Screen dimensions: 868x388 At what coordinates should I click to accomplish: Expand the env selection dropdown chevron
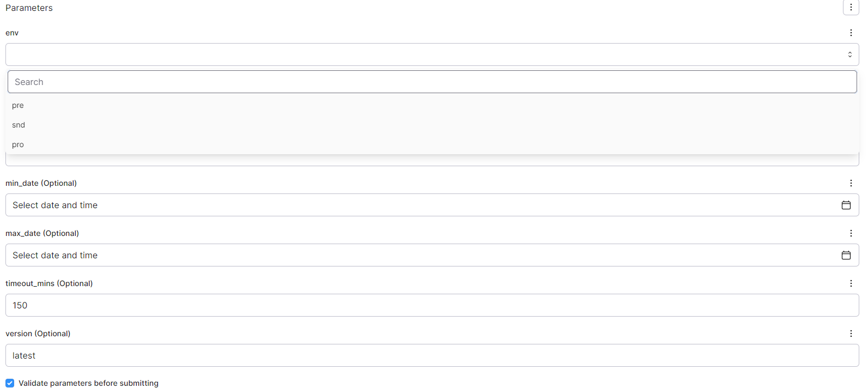[849, 54]
